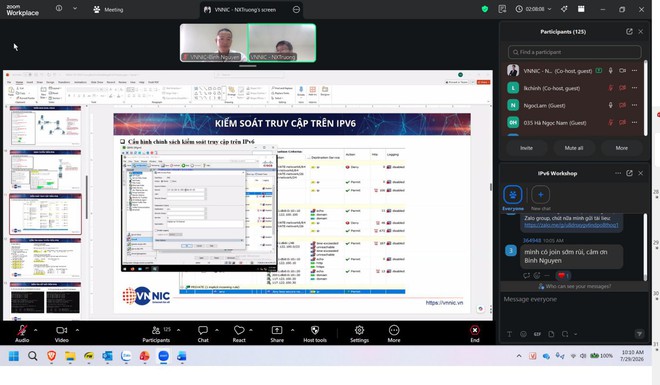
Task: Select VNNIC - NXTruong video thumbnail
Action: click(282, 43)
